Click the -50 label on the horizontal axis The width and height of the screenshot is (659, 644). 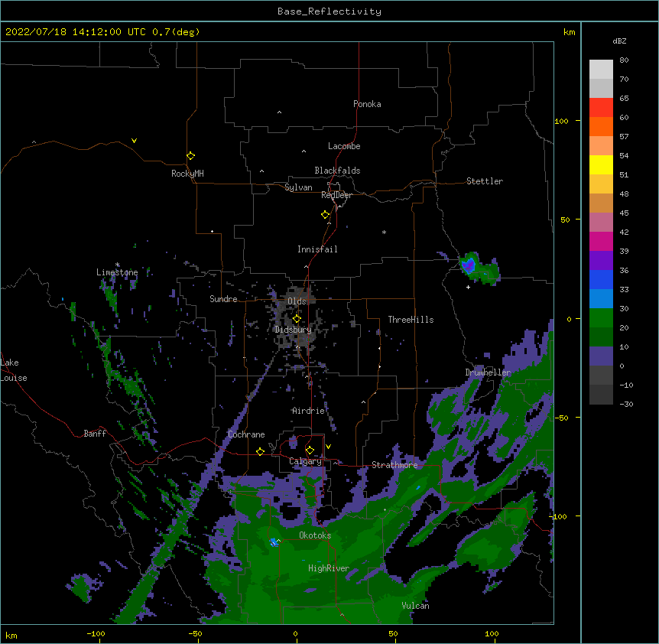pos(195,633)
